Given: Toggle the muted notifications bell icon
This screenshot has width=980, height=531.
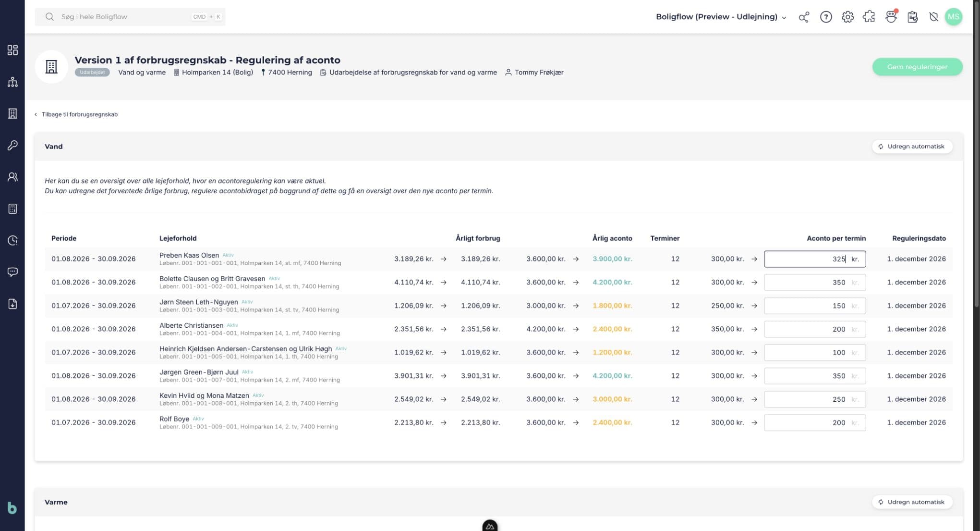Looking at the screenshot, I should click(x=933, y=17).
